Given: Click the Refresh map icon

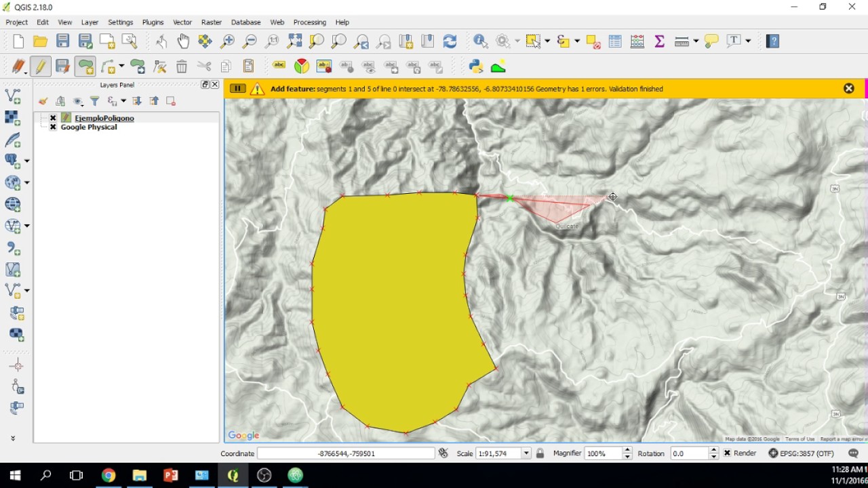Looking at the screenshot, I should click(x=450, y=41).
